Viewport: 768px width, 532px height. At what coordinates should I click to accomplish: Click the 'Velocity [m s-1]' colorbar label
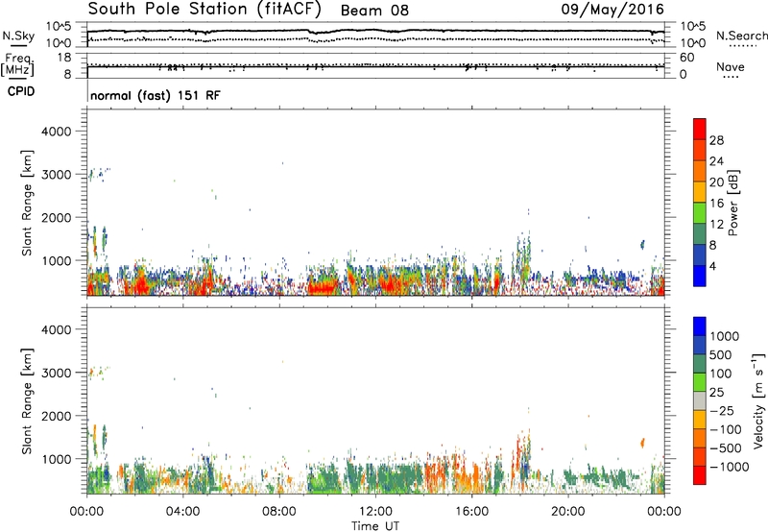click(x=758, y=401)
